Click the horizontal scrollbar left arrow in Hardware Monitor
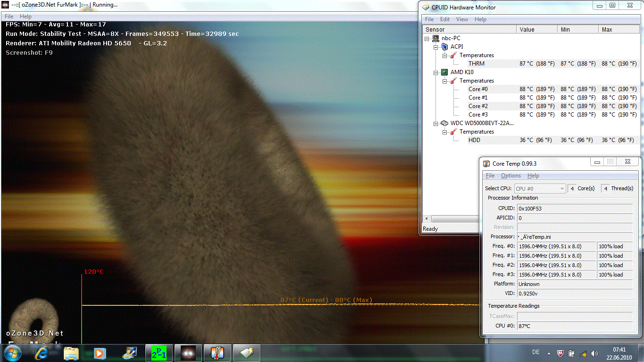The width and height of the screenshot is (644, 362). coord(427,219)
